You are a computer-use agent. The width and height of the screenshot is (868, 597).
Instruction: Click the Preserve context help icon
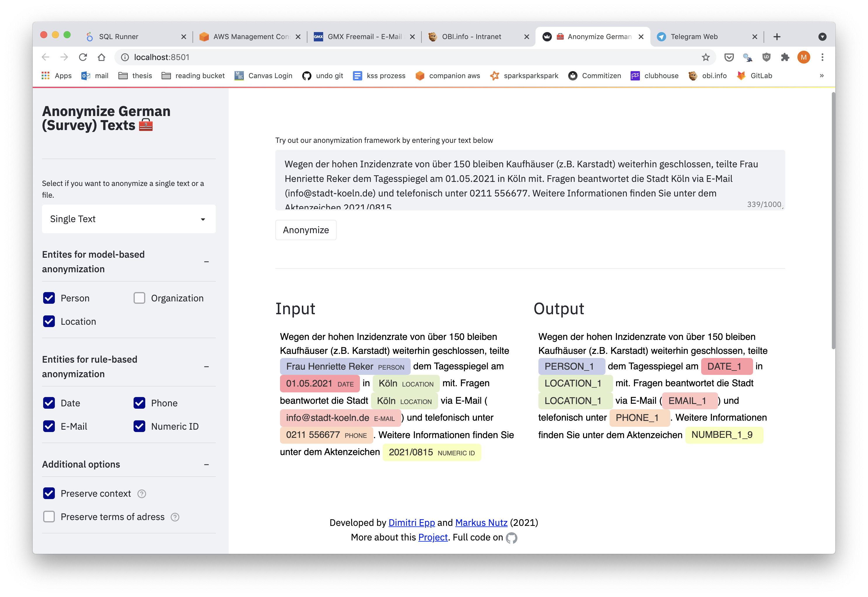(141, 494)
